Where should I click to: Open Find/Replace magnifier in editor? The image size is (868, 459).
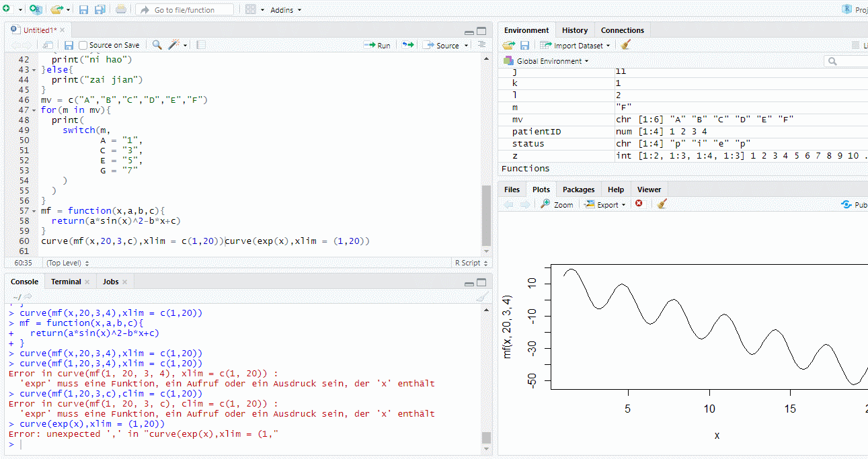(157, 45)
